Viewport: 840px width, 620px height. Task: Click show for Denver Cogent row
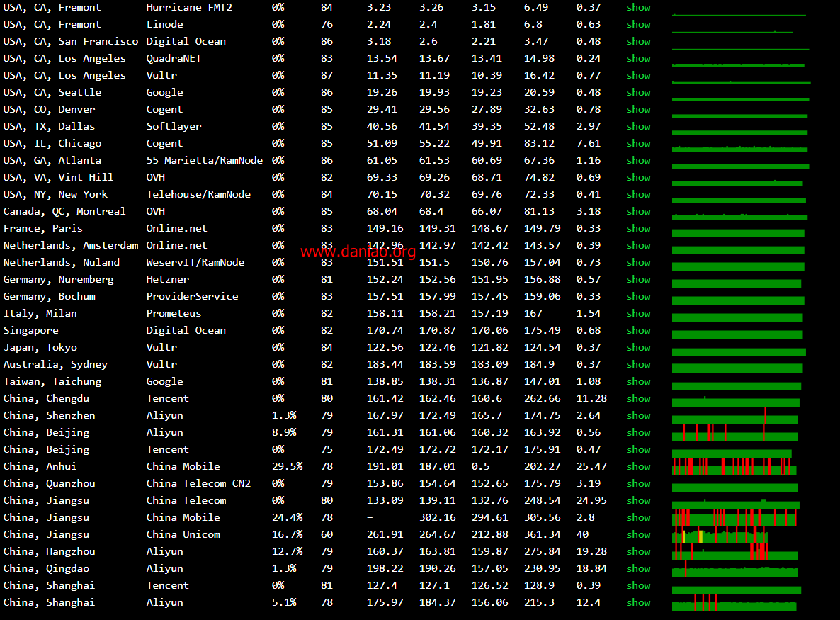pos(638,109)
